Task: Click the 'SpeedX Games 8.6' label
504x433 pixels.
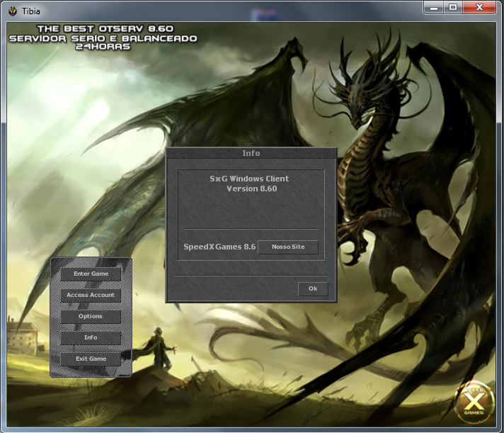Action: point(219,247)
